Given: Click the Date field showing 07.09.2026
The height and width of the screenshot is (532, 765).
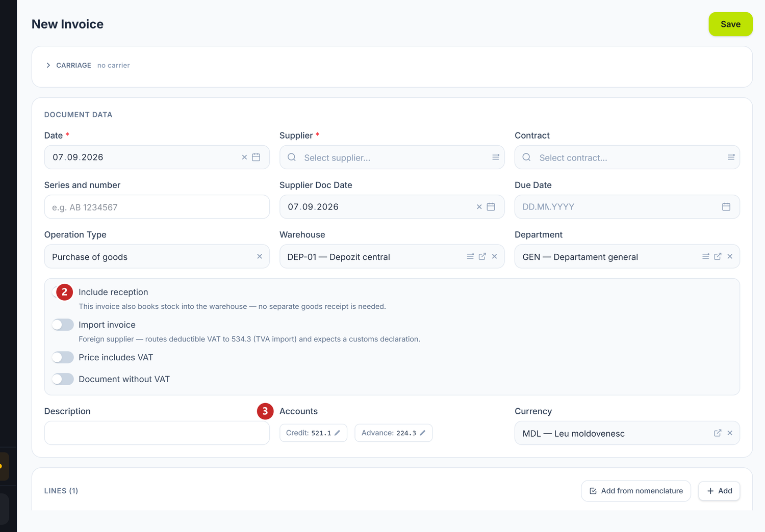Looking at the screenshot, I should [157, 157].
